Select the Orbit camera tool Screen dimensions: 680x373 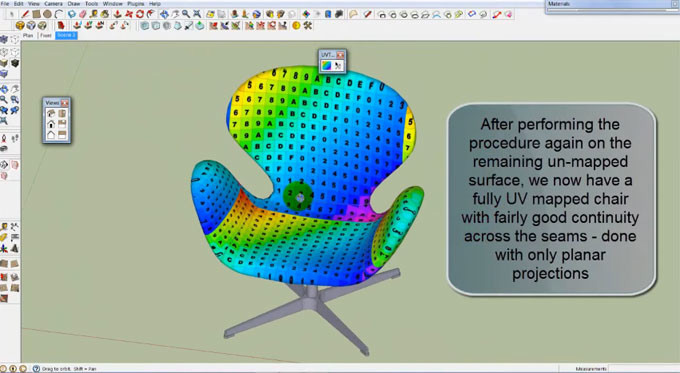click(164, 14)
